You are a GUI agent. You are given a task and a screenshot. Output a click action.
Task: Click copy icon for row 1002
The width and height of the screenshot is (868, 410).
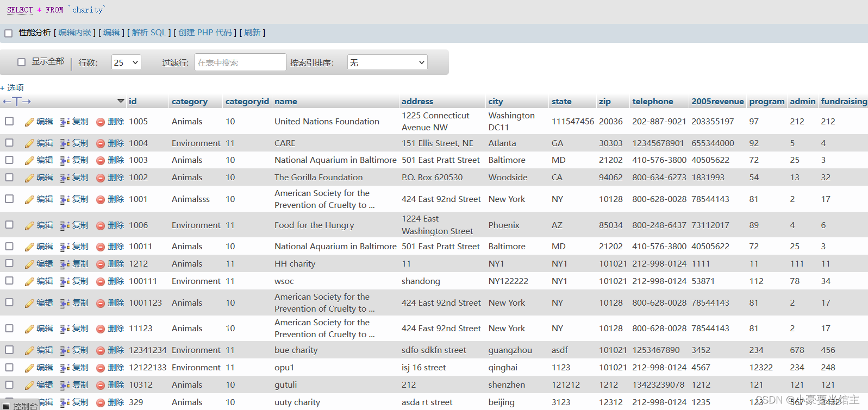point(65,178)
